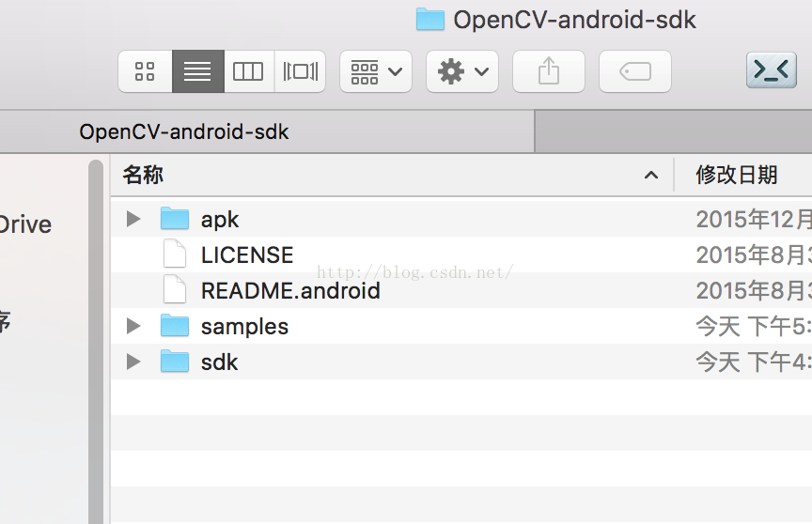812x524 pixels.
Task: Toggle sort direction chevron in 名称 header
Action: coord(651,176)
